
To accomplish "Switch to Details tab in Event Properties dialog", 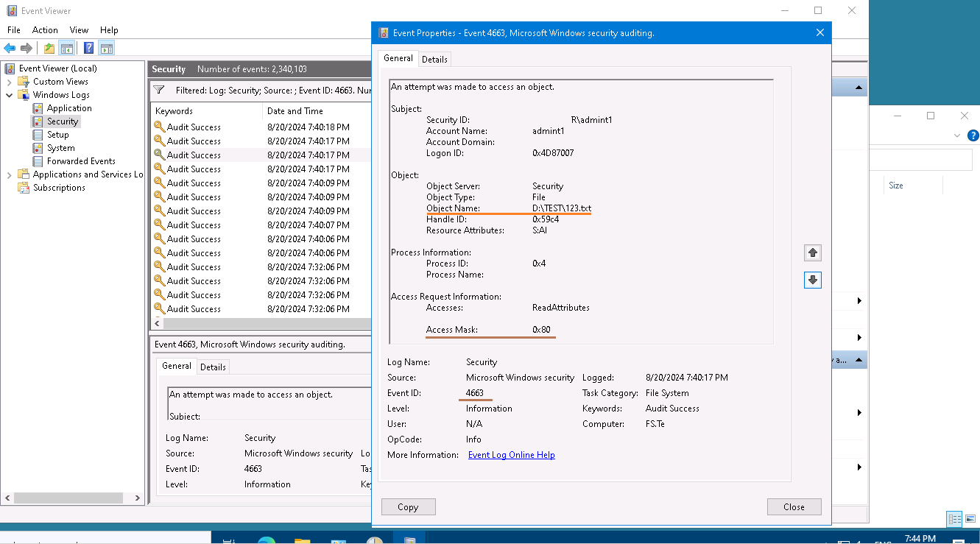I will point(434,60).
